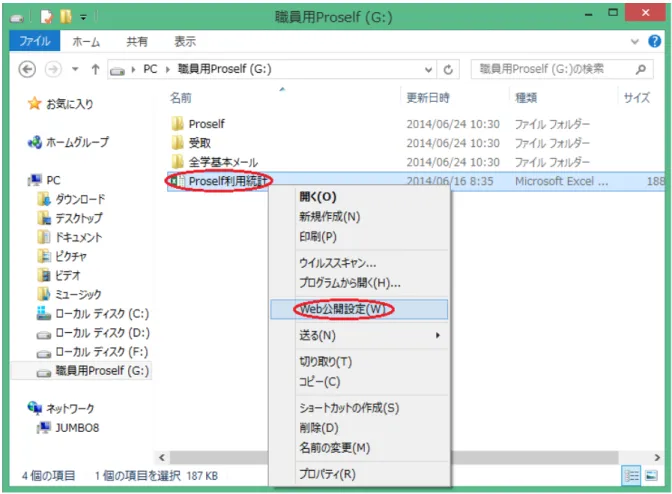Image resolution: width=672 pixels, height=494 pixels.
Task: Go up one folder level
Action: [x=95, y=69]
